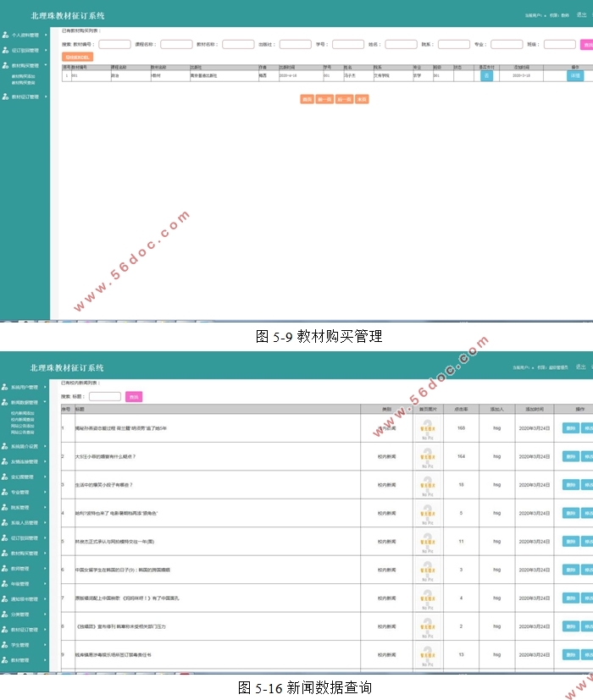Image resolution: width=593 pixels, height=700 pixels.
Task: Focus the 教材名称 search field
Action: click(x=238, y=44)
